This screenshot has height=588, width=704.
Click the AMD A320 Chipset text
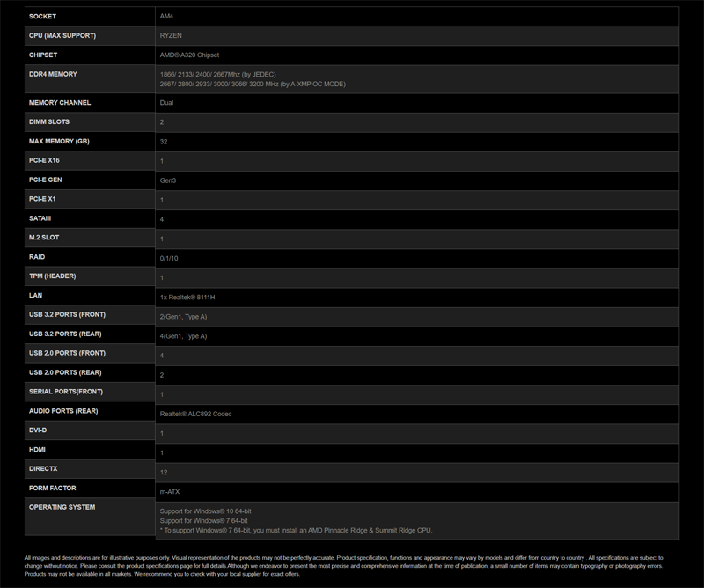point(189,55)
